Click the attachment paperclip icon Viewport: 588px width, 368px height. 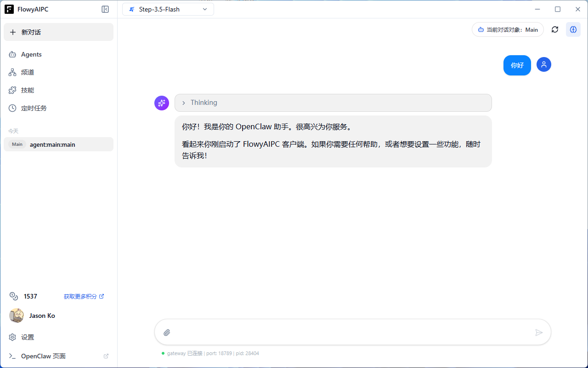coord(167,332)
